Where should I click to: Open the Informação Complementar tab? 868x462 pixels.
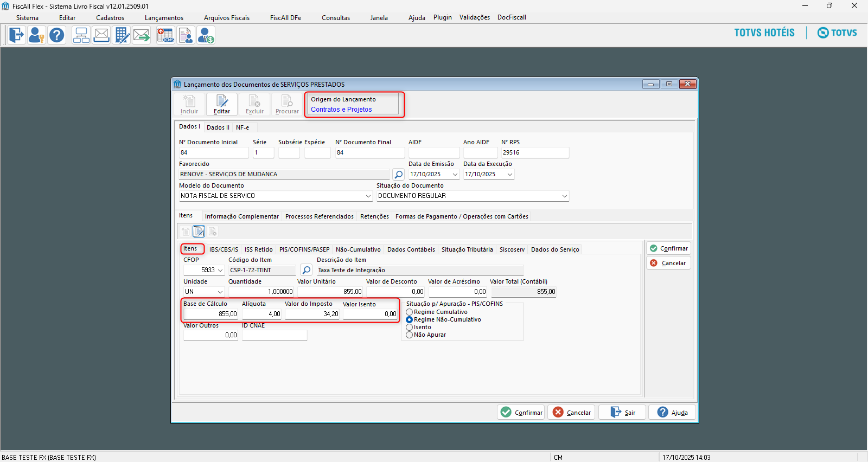click(x=242, y=216)
